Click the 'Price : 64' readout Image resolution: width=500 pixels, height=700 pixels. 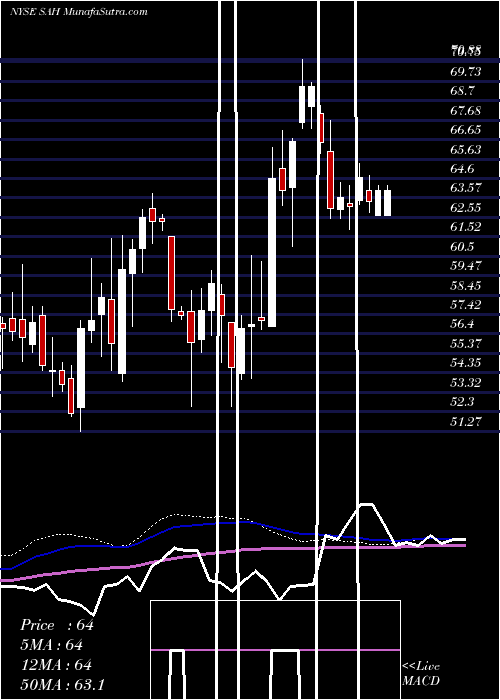coord(57,625)
